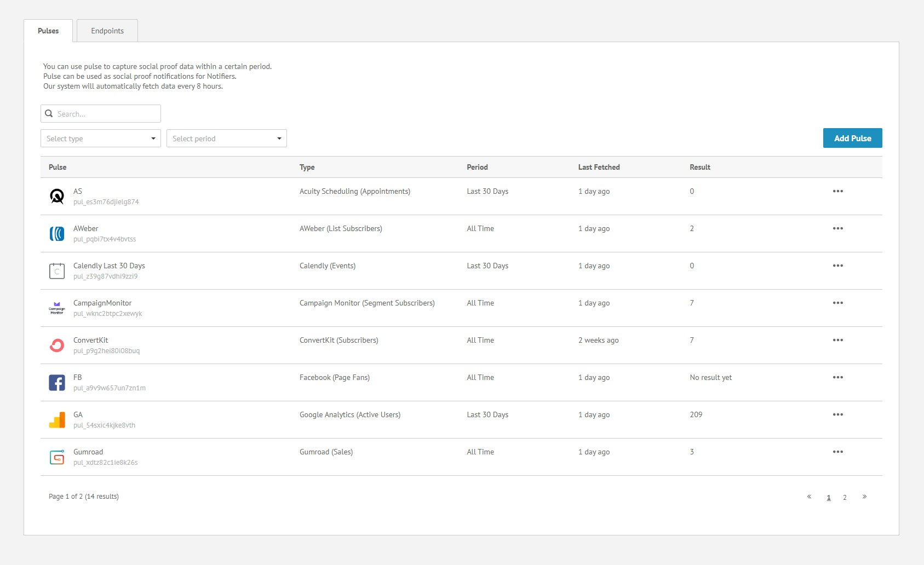Click the 209 result value

coord(696,414)
